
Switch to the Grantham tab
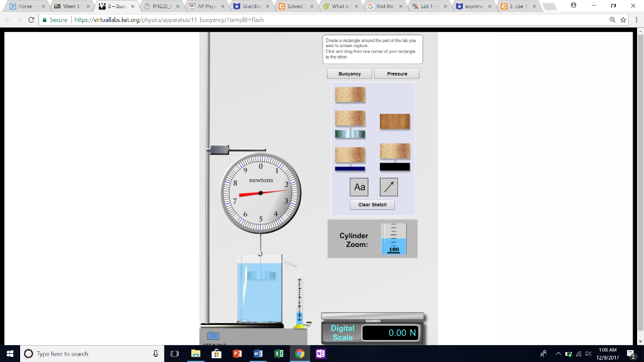coord(251,6)
